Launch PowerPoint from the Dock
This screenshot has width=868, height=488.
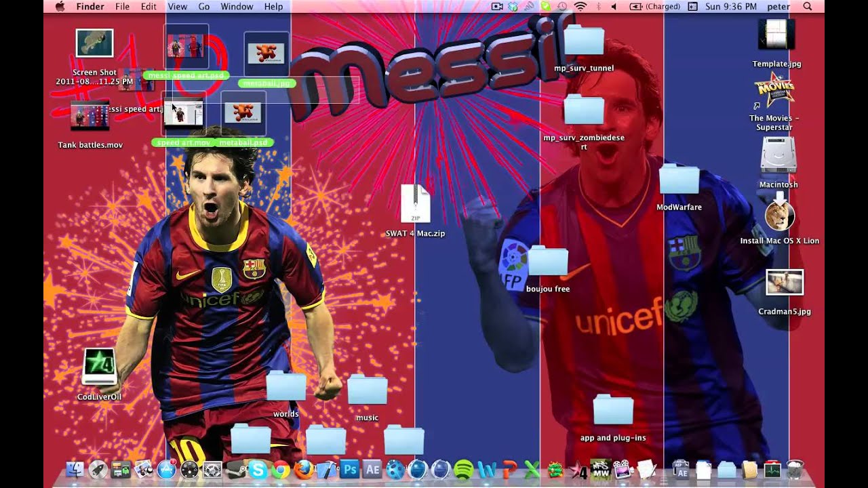click(510, 470)
